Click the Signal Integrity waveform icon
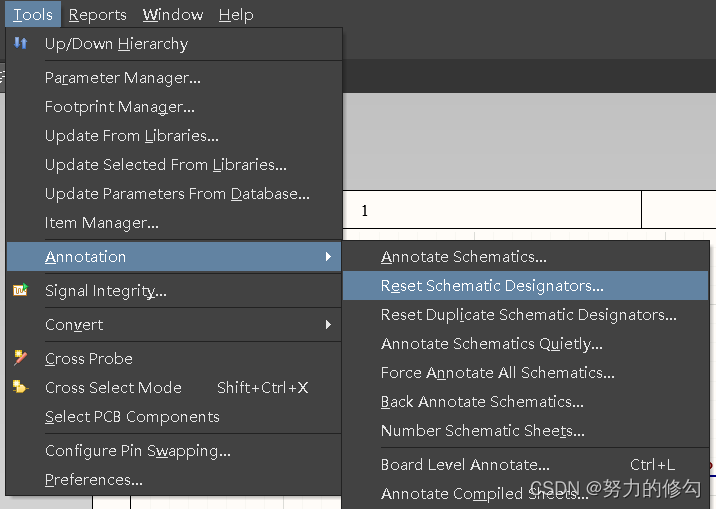The height and width of the screenshot is (509, 716). (x=21, y=290)
